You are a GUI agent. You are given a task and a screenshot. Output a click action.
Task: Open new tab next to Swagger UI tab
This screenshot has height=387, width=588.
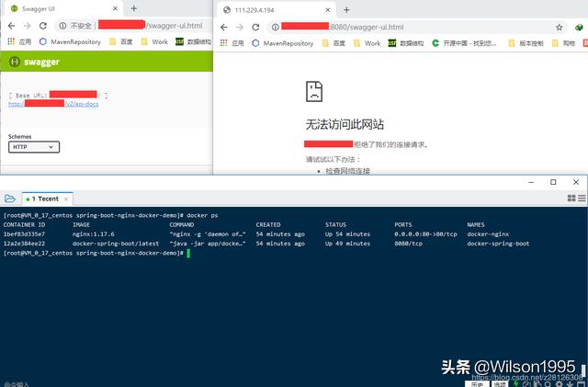tap(134, 8)
